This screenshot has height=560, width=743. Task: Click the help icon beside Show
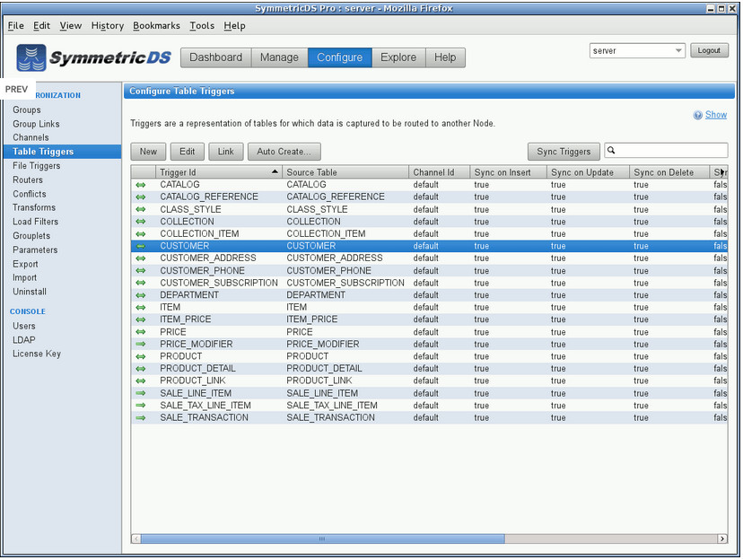(x=697, y=115)
